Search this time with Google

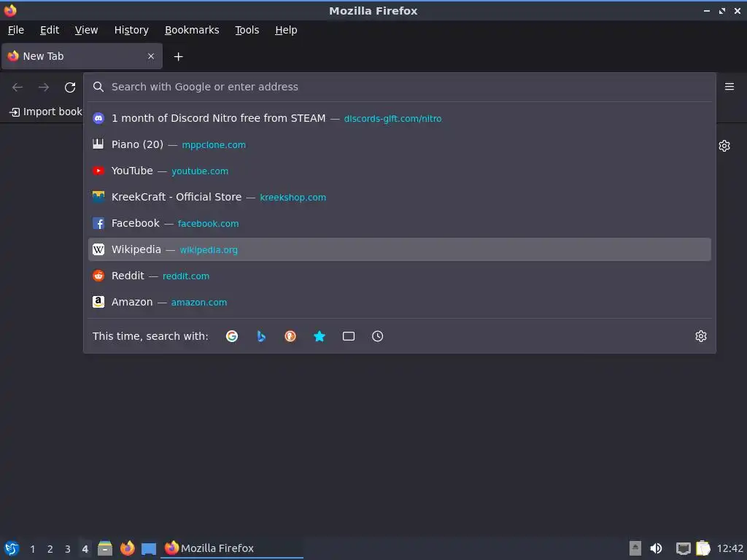[232, 336]
